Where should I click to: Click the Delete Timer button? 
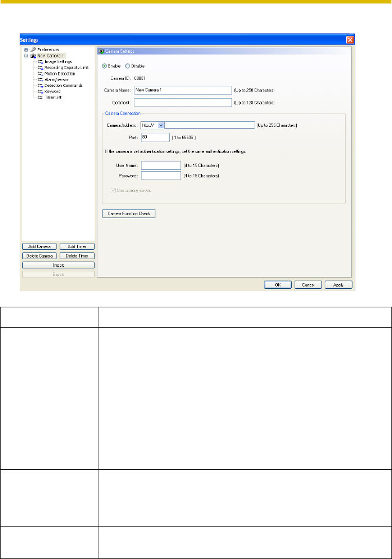[x=77, y=256]
